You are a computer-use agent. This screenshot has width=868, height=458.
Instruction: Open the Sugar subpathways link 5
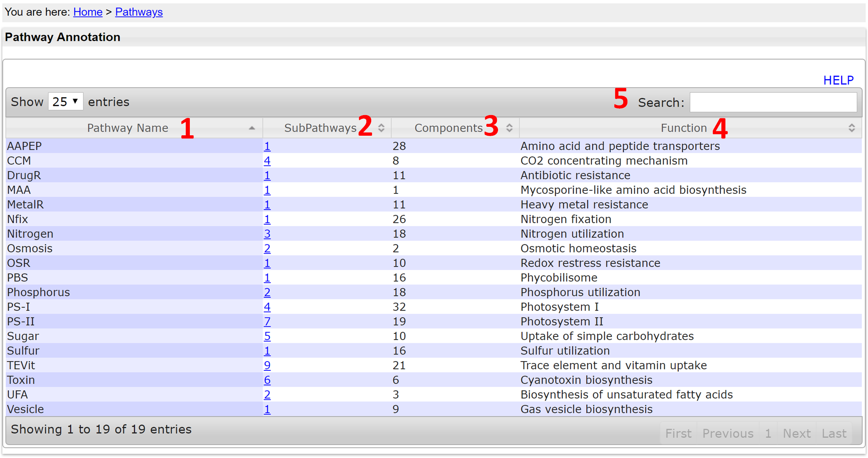(267, 336)
